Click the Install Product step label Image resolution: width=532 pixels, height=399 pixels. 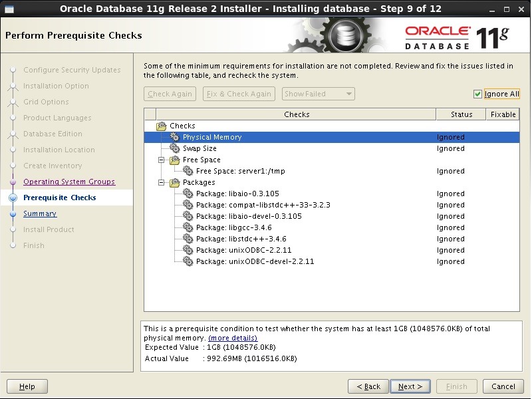click(49, 229)
